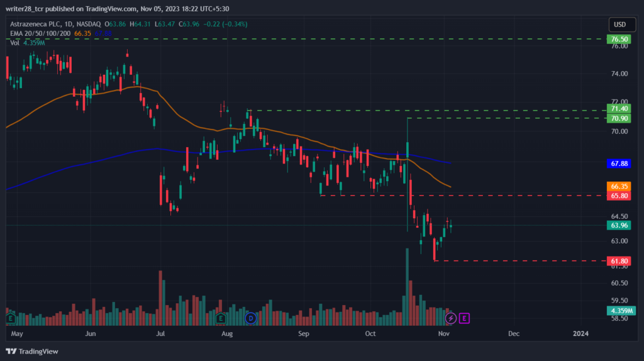Image resolution: width=644 pixels, height=361 pixels.
Task: Click the Jun label on time axis
Action: pos(91,333)
